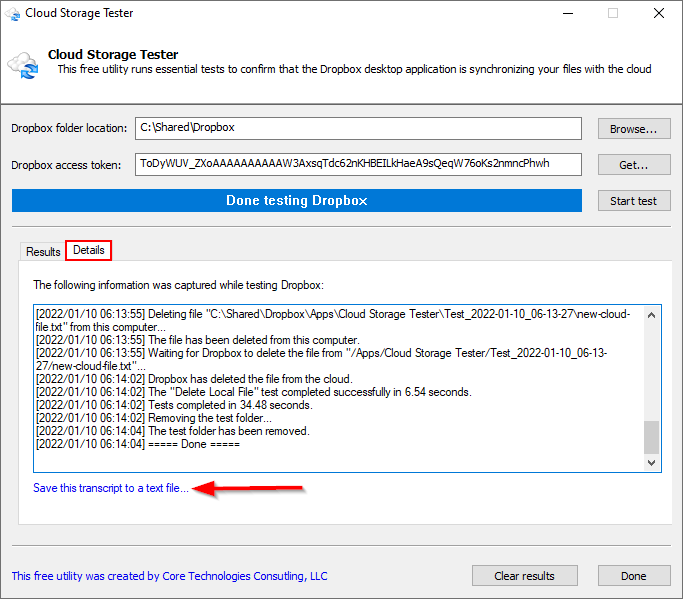Close the Cloud Storage Tester window
Image resolution: width=683 pixels, height=599 pixels.
659,14
